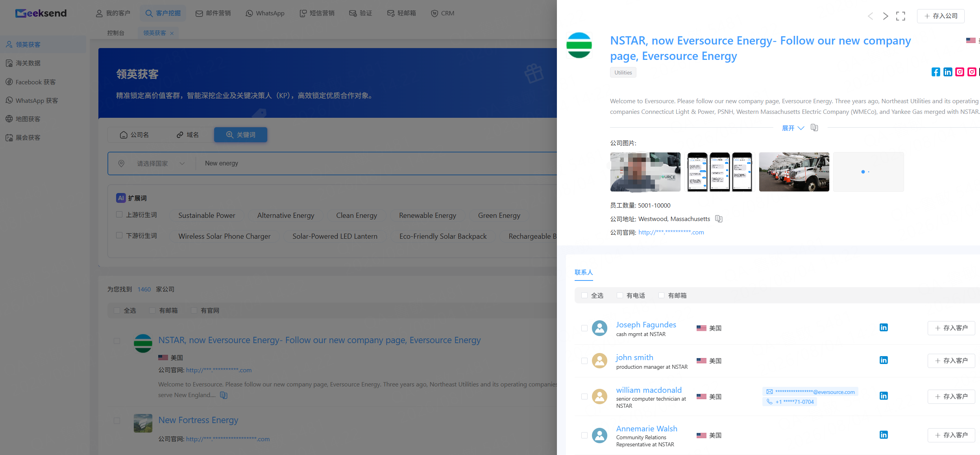Viewport: 980px width, 455px height.
Task: Switch to 控制台 tab
Action: 116,33
